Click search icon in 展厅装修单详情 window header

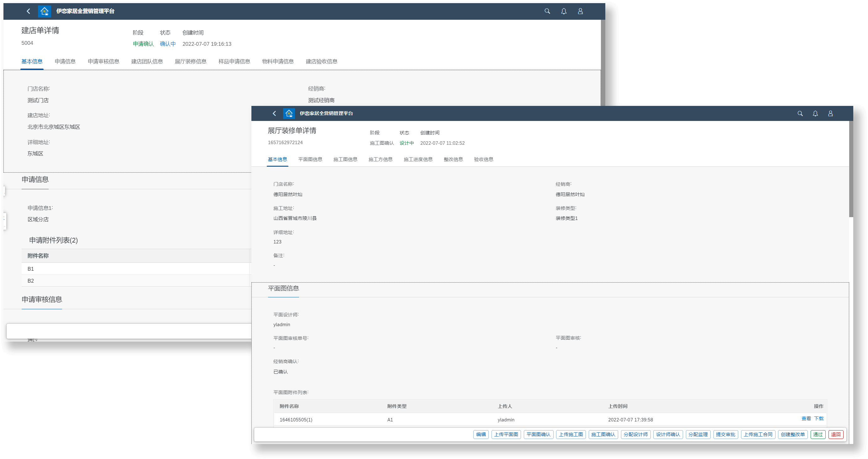click(800, 113)
